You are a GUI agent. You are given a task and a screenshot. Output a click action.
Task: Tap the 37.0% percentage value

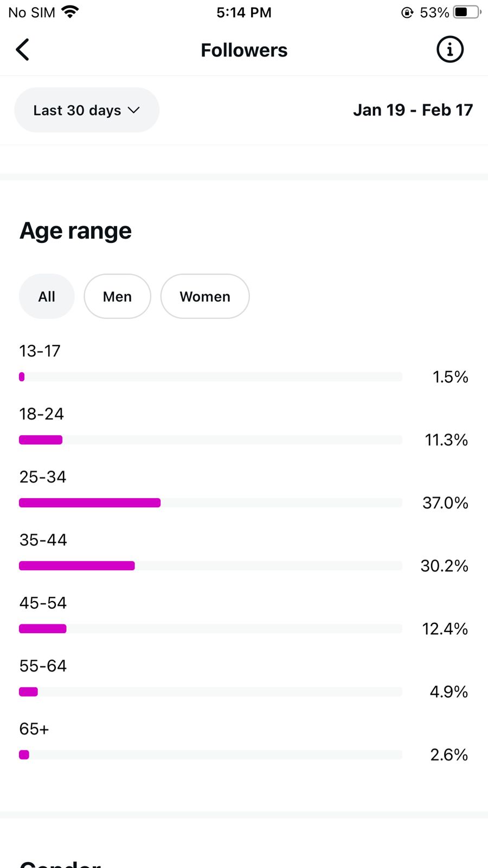[445, 503]
